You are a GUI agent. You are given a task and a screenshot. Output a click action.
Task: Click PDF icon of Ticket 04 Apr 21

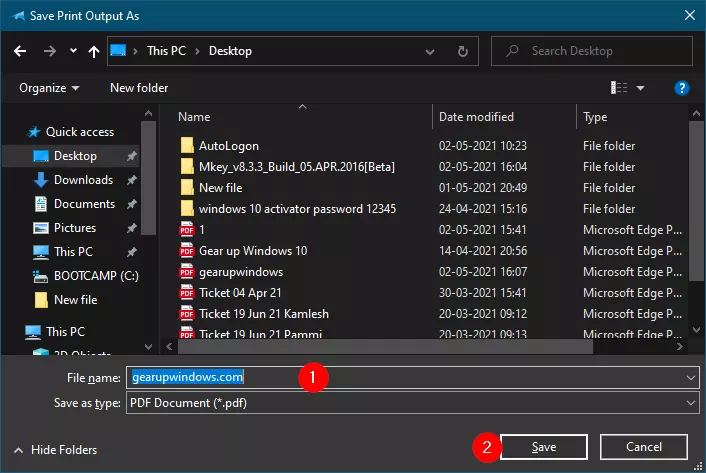click(x=186, y=293)
